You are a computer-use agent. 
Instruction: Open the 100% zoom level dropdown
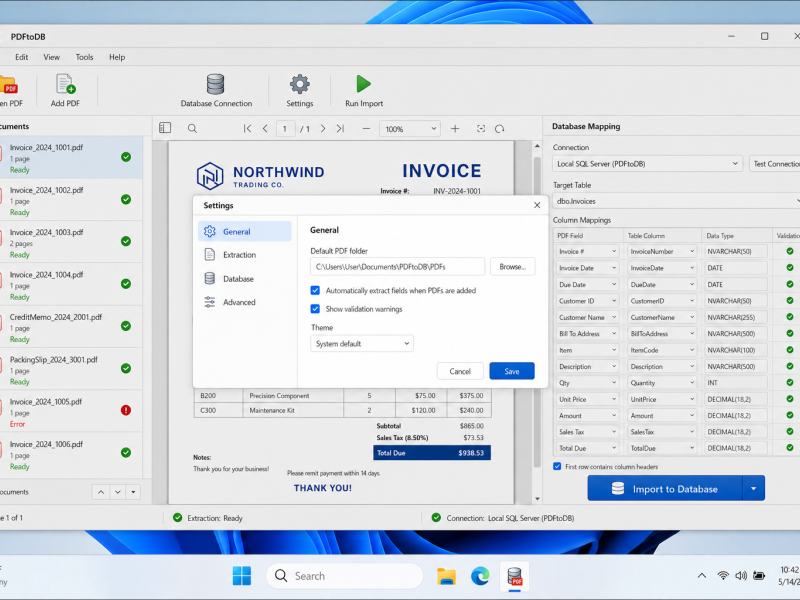[410, 129]
